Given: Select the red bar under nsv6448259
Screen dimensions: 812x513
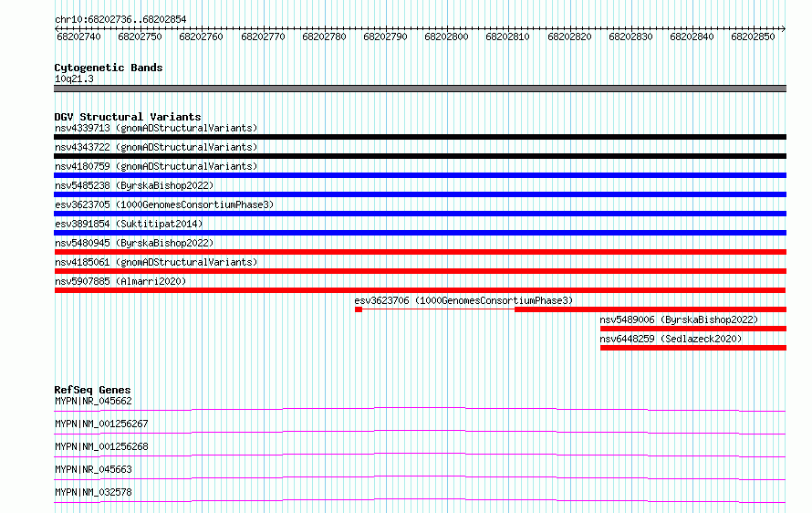Looking at the screenshot, I should [x=693, y=348].
